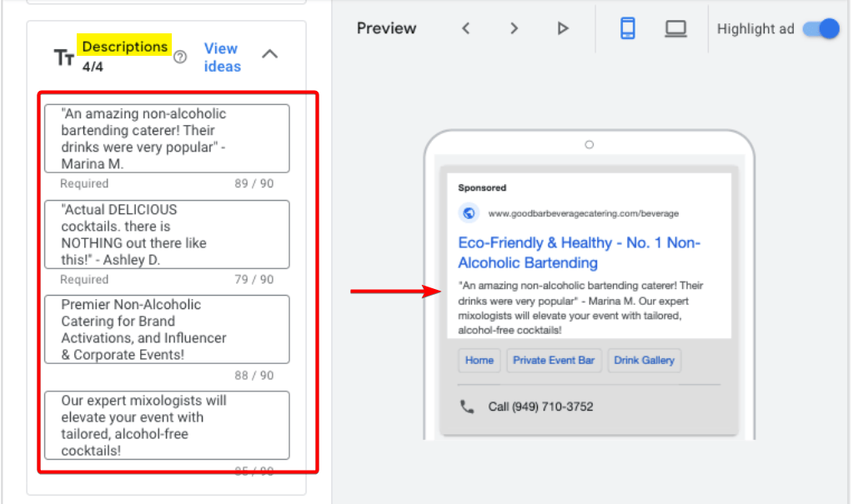This screenshot has height=504, width=853.
Task: Select the Home sitelink in the preview
Action: pyautogui.click(x=479, y=360)
